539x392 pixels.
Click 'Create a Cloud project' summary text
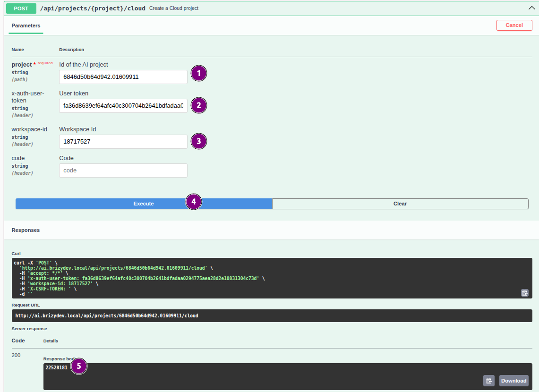tap(173, 8)
